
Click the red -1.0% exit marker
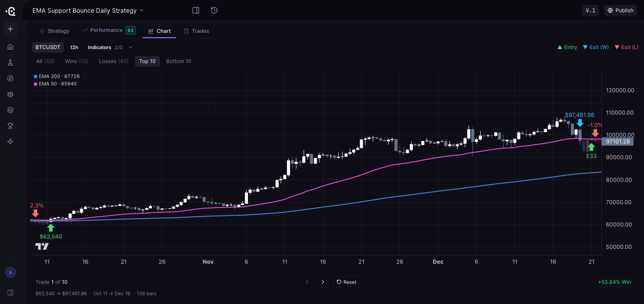coord(595,133)
